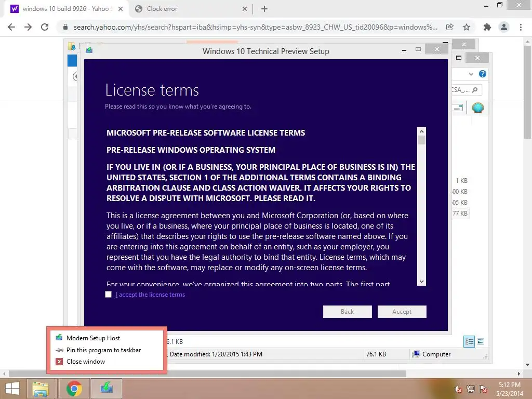
Task: Click the search.yahoo.com URL address bar
Action: [x=255, y=27]
